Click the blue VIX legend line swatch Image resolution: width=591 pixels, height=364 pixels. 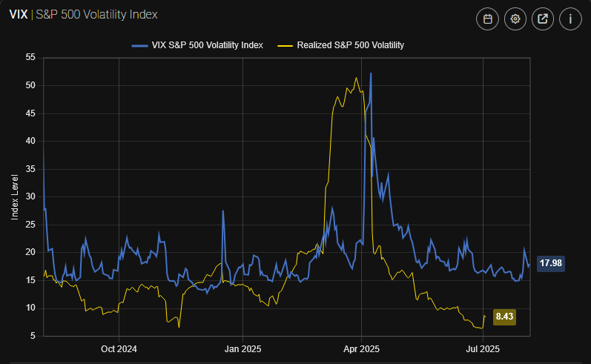(139, 46)
